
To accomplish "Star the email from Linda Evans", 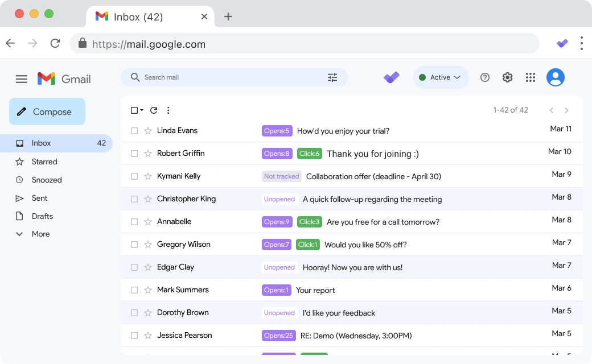I will point(148,131).
